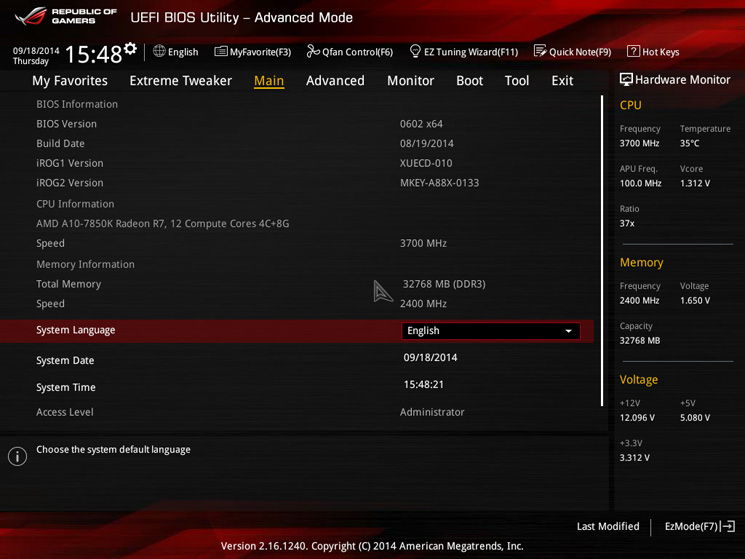Click the clock settings gear icon

[130, 48]
